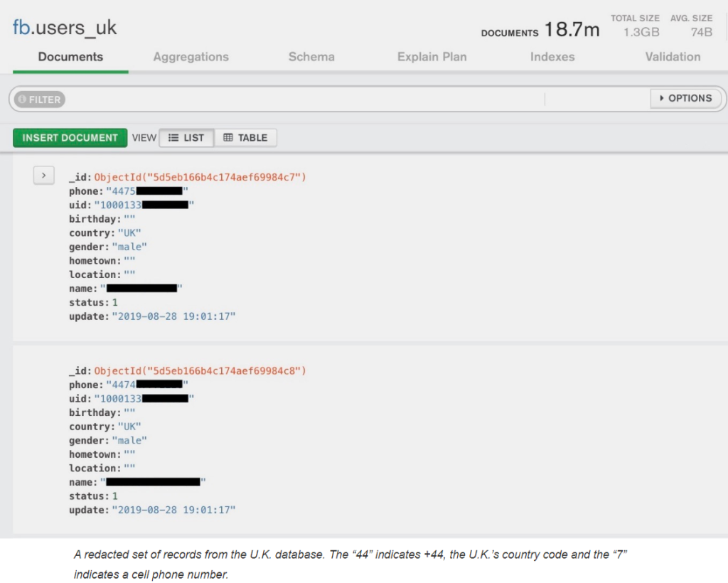Click the fb database name link
Image resolution: width=728 pixels, height=583 pixels.
pos(21,28)
